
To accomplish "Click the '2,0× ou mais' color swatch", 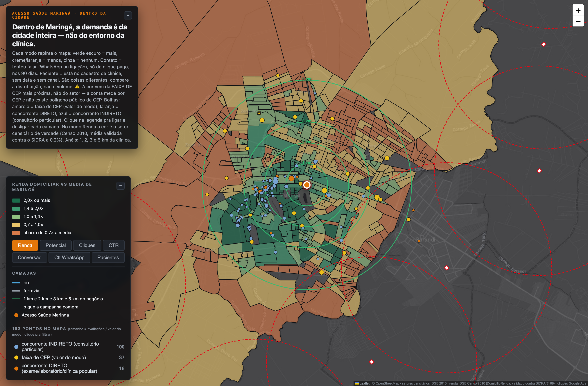I will point(16,200).
